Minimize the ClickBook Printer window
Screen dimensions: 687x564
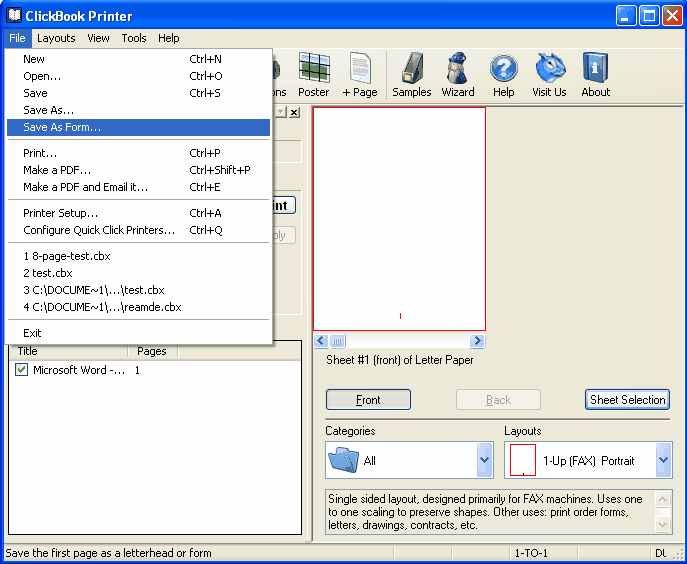pos(626,16)
